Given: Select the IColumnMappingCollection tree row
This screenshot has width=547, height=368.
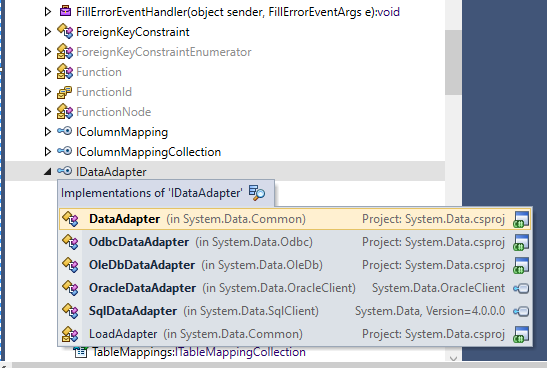Looking at the screenshot, I should coord(225,152).
